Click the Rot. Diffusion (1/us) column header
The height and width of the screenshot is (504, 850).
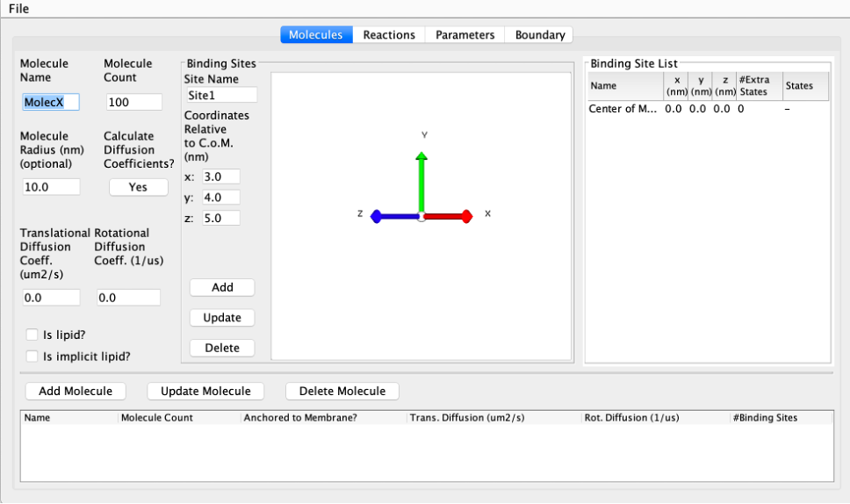click(x=656, y=418)
